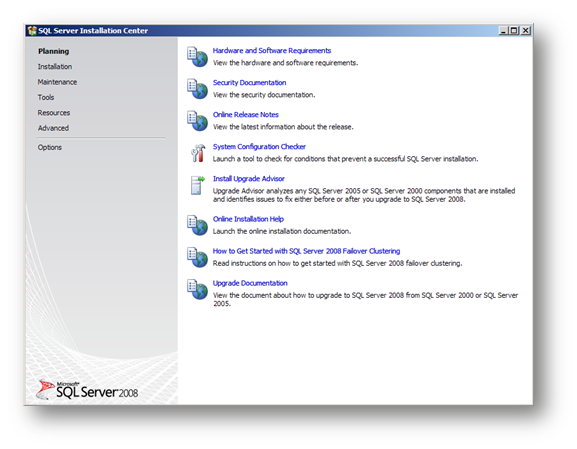Click the globe icon beside Security Documentation
Screen dimensions: 577x449
(x=197, y=89)
